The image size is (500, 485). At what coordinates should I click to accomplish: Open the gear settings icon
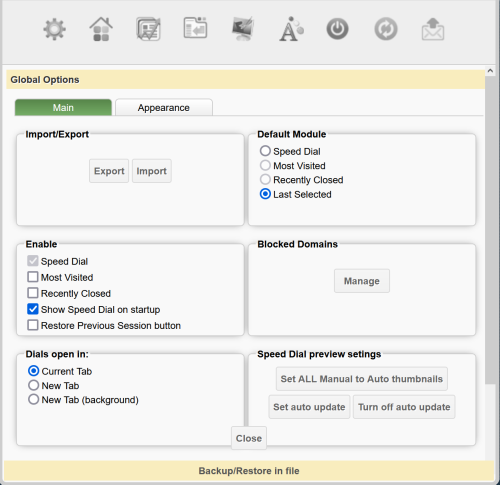tap(54, 30)
